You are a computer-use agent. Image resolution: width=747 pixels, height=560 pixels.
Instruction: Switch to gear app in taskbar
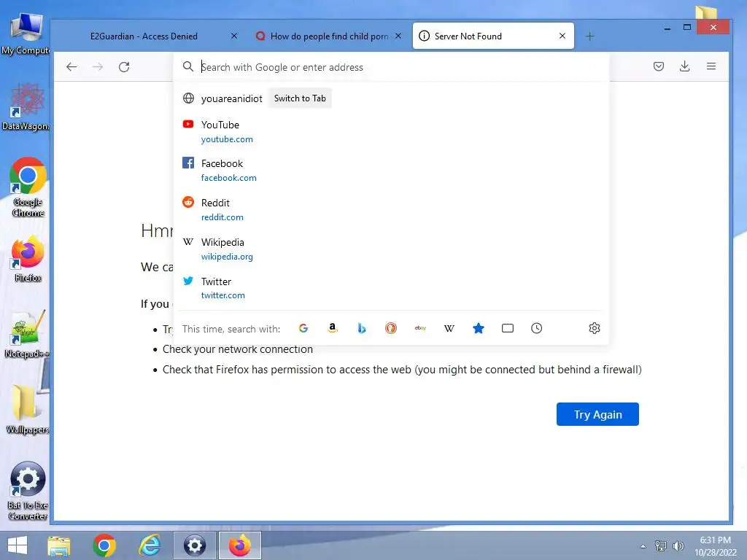point(194,545)
